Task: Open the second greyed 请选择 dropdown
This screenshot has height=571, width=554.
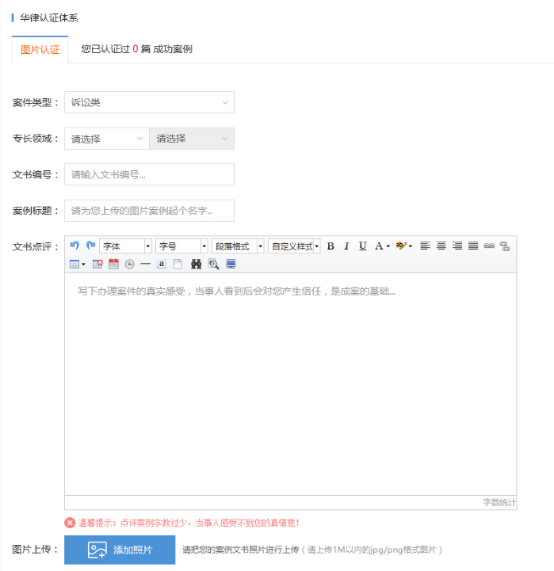Action: tap(192, 139)
